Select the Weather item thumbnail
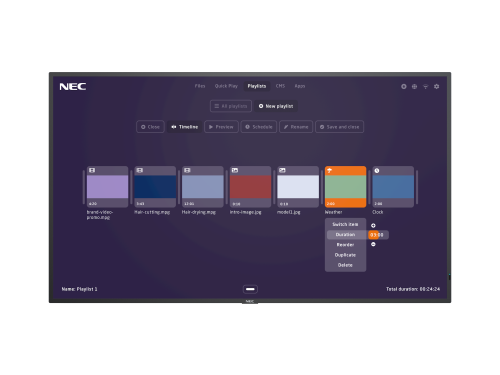Screen dimensions: 500x375 coord(345,187)
